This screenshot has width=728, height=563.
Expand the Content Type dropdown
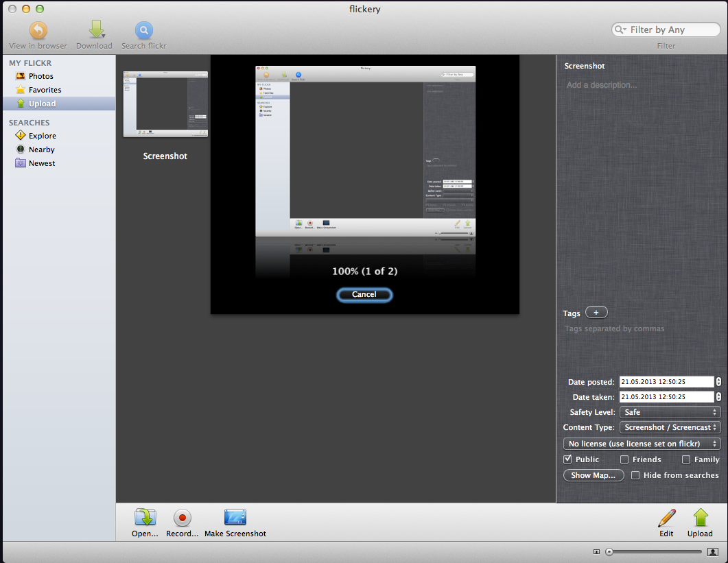point(670,427)
